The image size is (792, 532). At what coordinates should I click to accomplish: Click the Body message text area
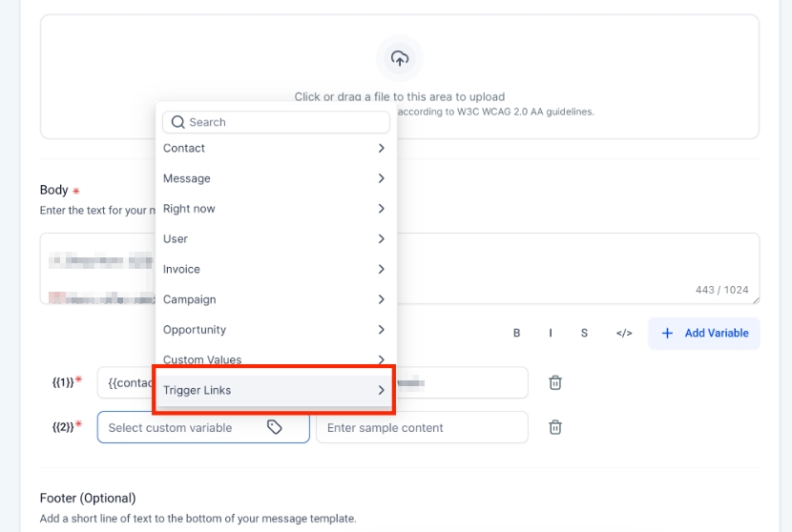tap(573, 268)
